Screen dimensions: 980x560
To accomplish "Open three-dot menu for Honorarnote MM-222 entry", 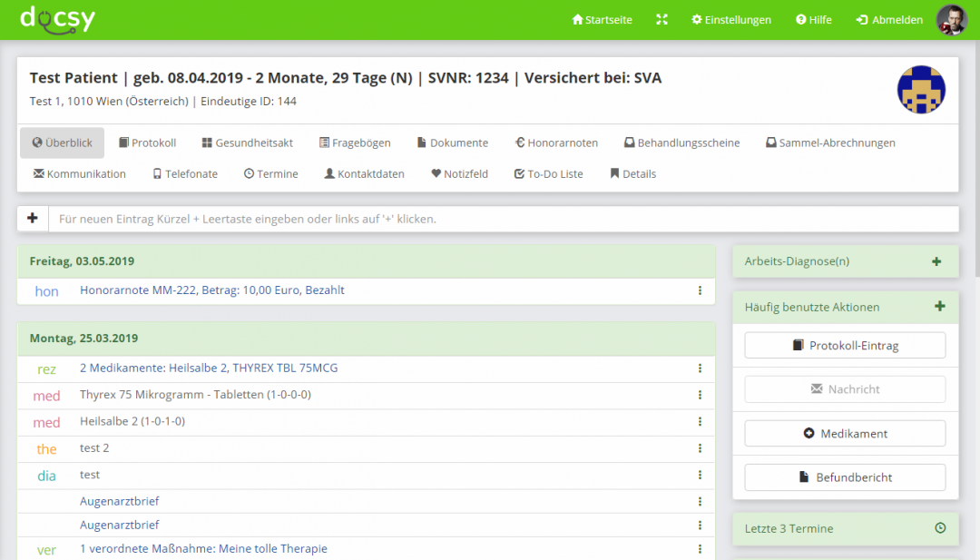I will tap(700, 291).
